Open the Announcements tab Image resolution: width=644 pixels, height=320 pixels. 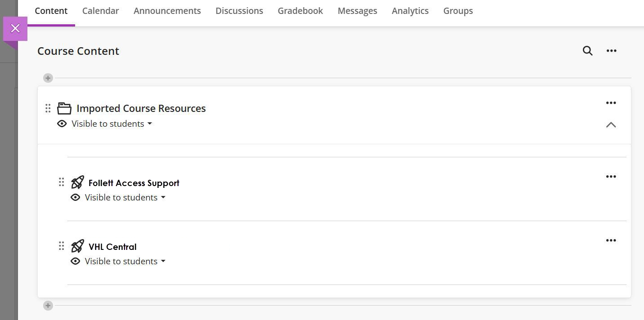tap(167, 11)
